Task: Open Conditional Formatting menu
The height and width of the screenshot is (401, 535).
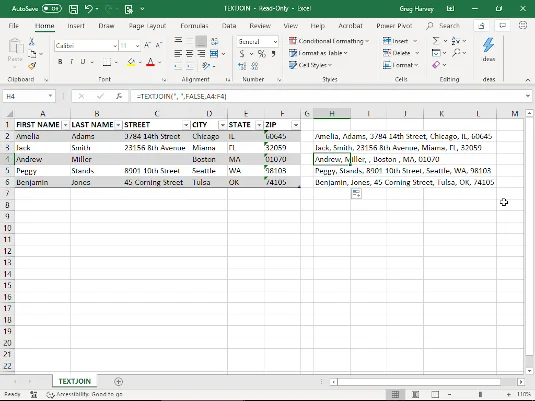Action: (x=329, y=41)
